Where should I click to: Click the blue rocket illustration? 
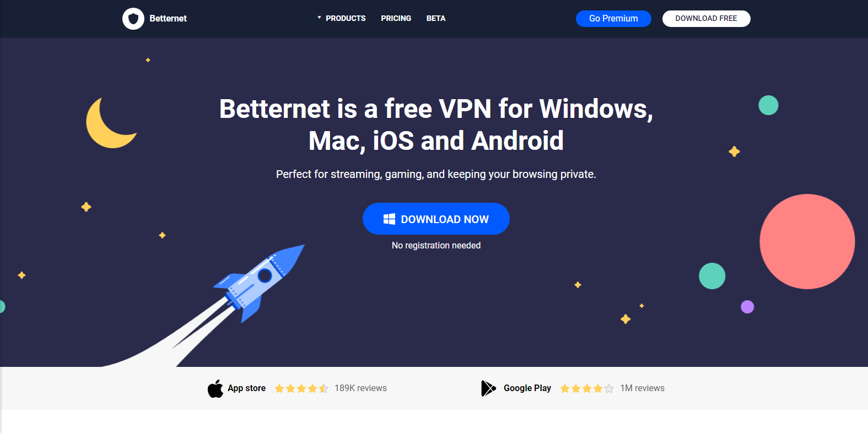point(259,283)
